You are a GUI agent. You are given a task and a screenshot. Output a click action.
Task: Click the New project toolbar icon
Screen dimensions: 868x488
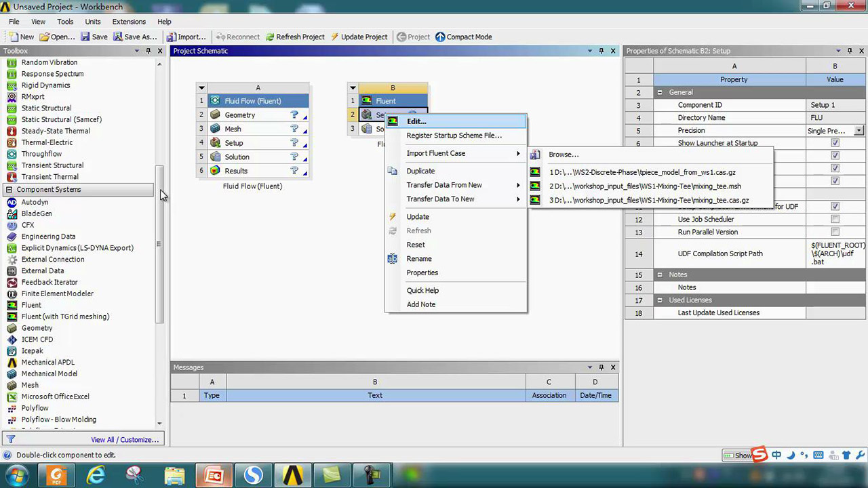[14, 37]
